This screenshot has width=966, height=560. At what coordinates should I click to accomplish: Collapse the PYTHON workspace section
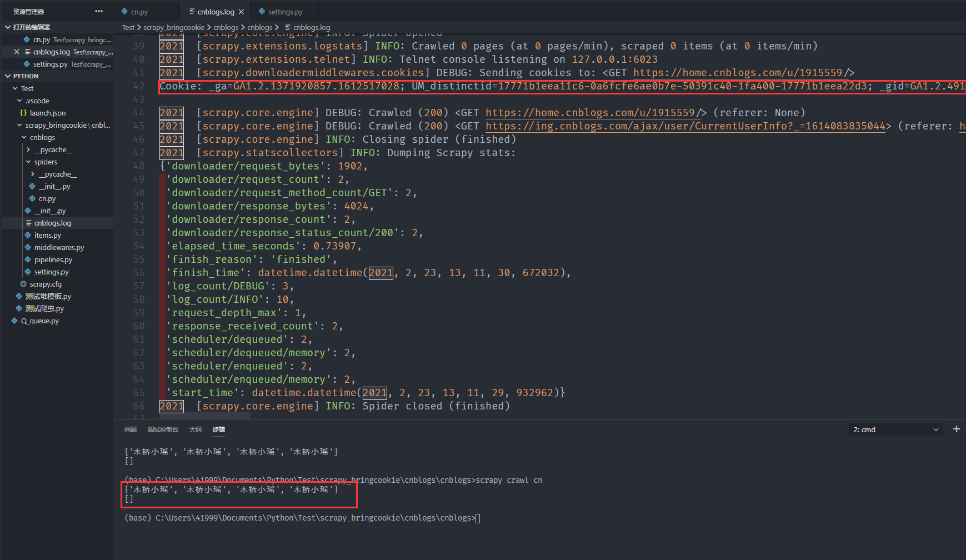point(8,76)
